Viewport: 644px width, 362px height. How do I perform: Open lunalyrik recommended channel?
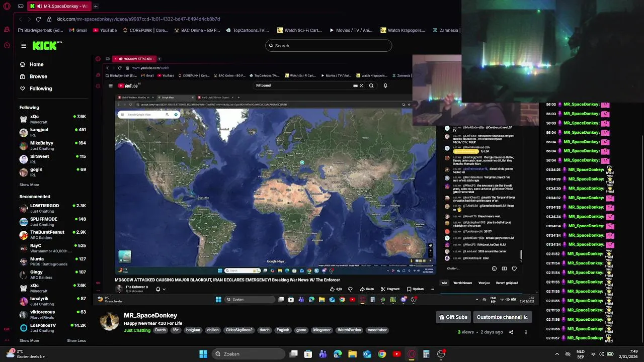point(53,301)
